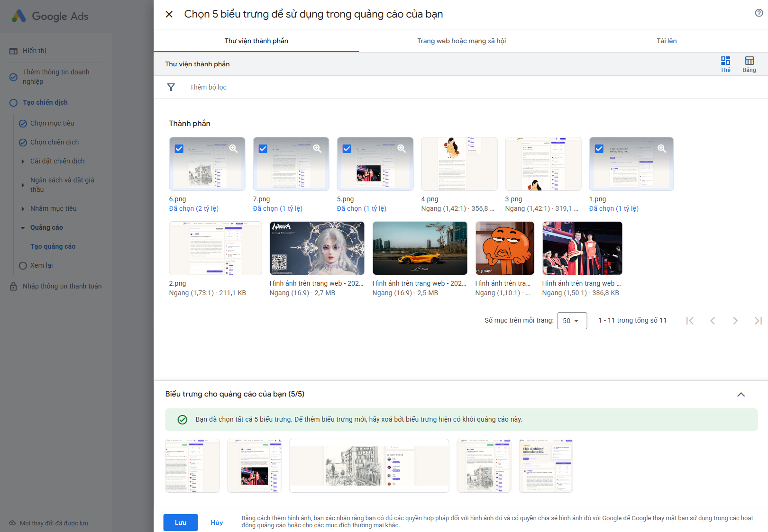The height and width of the screenshot is (532, 768).
Task: Select Thư viện thành phần tab
Action: click(256, 41)
